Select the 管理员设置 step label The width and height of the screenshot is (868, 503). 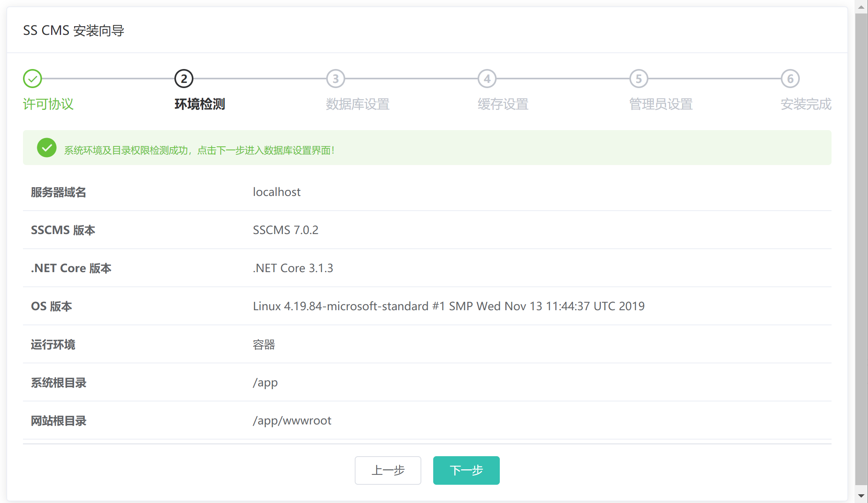661,104
